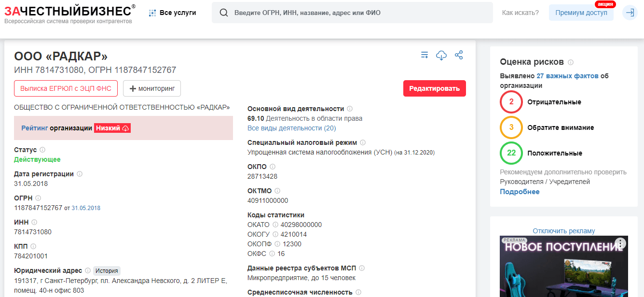Click the cloud download icon to export data

[441, 55]
